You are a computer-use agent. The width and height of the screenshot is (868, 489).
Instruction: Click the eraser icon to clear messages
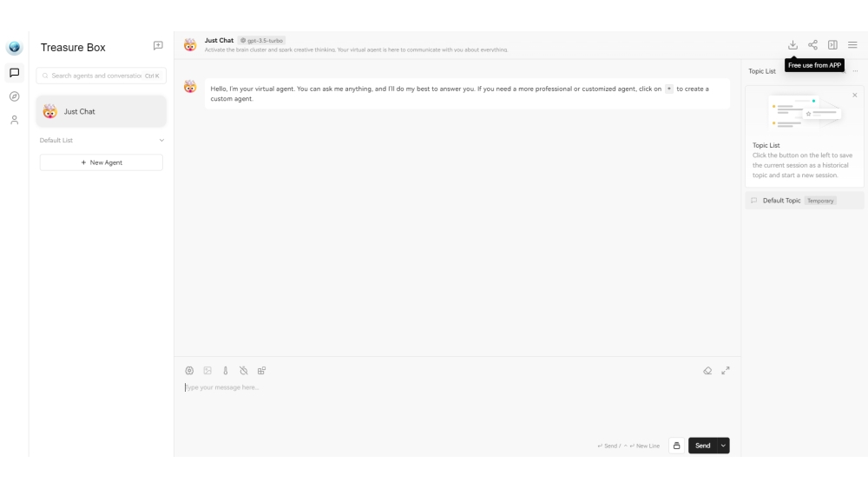point(707,370)
